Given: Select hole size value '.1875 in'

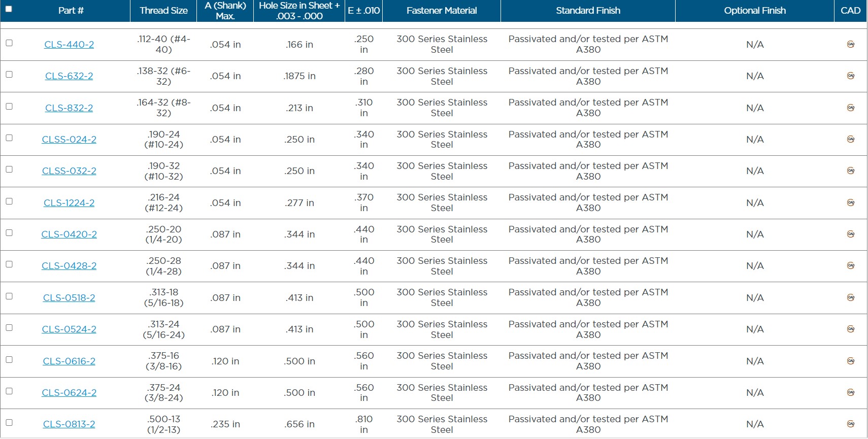Looking at the screenshot, I should (299, 76).
